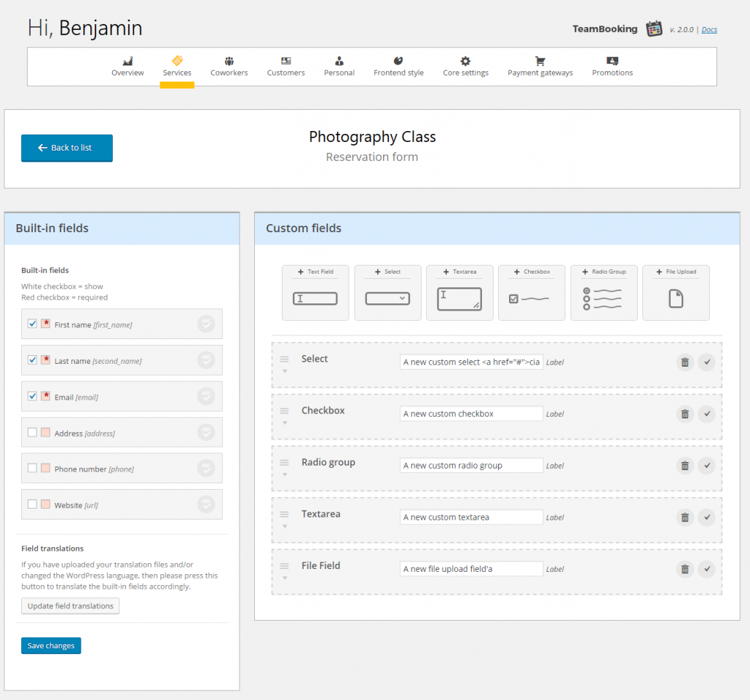Viewport: 750px width, 700px height.
Task: Enable the Phone number field
Action: pyautogui.click(x=31, y=468)
